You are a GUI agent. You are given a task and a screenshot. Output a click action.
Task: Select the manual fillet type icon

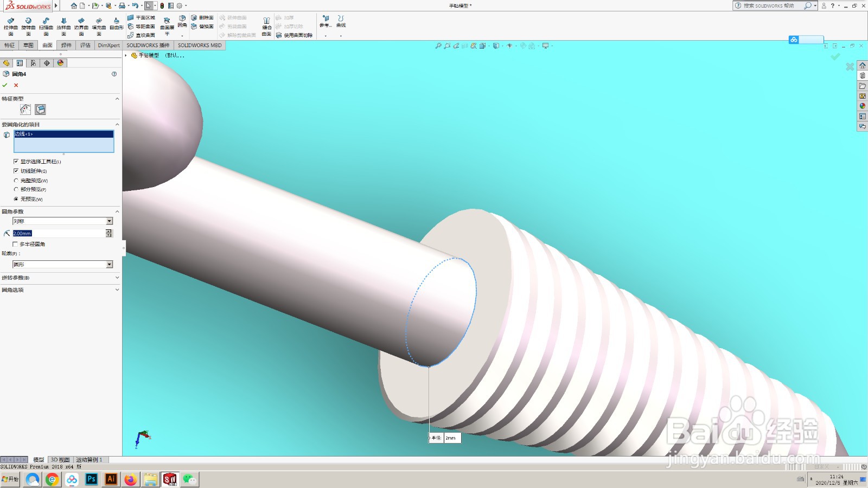tap(25, 110)
